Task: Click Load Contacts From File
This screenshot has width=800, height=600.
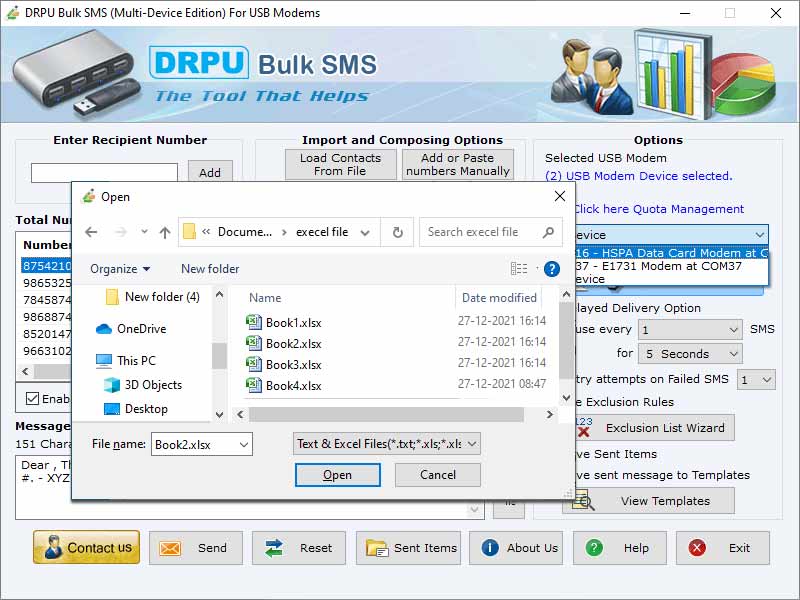Action: (x=340, y=164)
